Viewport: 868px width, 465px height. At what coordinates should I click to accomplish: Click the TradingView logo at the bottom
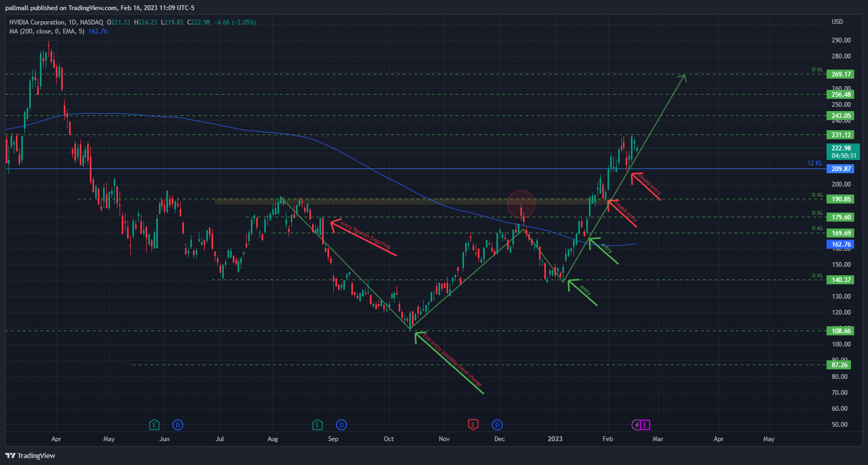[30, 455]
